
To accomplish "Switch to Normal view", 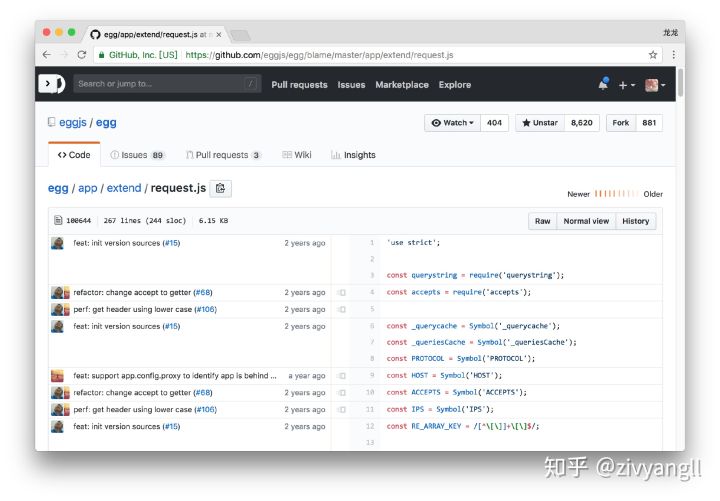I will 586,221.
